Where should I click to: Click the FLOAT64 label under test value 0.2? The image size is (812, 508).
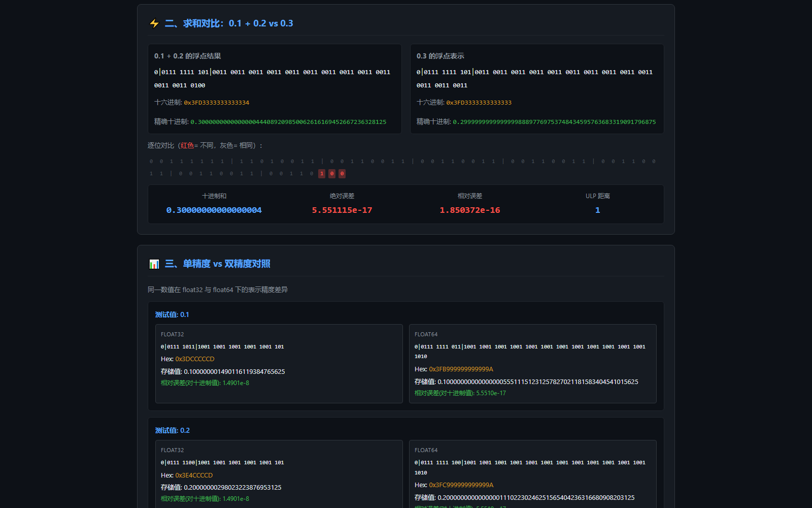click(x=426, y=450)
